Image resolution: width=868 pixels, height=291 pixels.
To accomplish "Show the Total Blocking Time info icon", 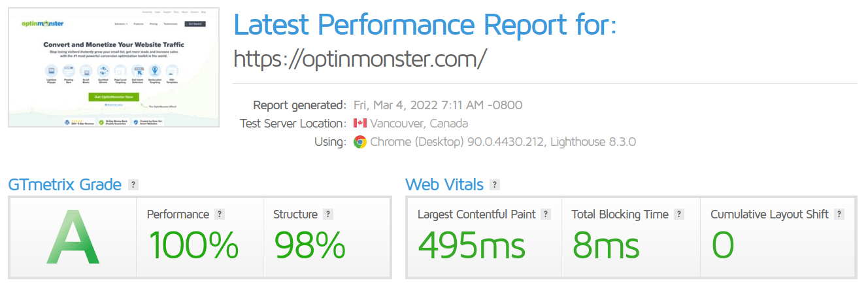I will (679, 214).
